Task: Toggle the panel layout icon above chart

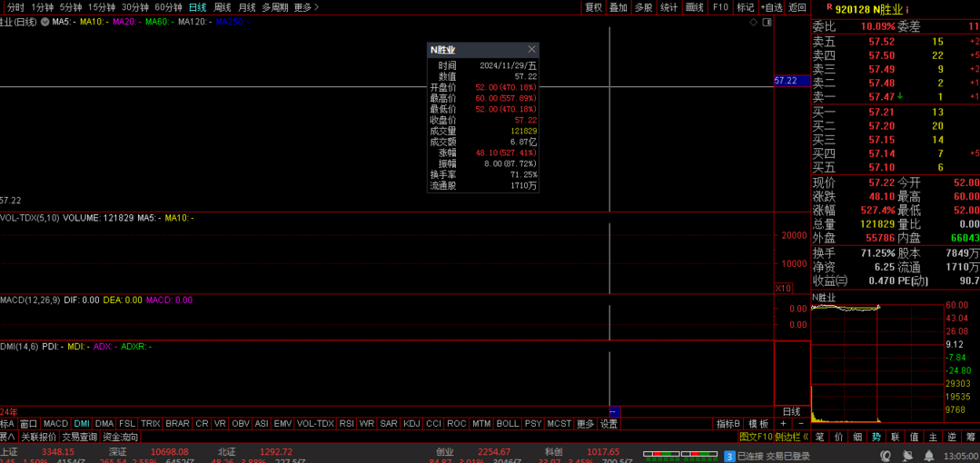Action: point(767,22)
